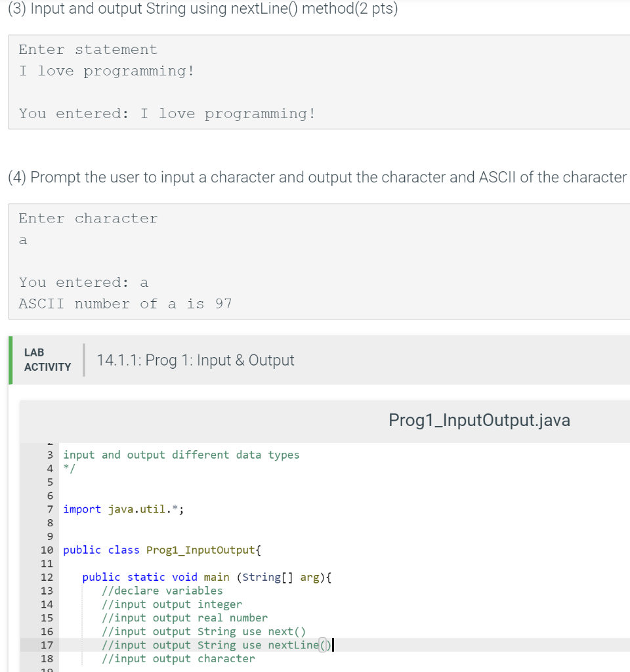Click the '//input output integer' comment line
Image resolution: width=630 pixels, height=672 pixels.
coord(172,604)
